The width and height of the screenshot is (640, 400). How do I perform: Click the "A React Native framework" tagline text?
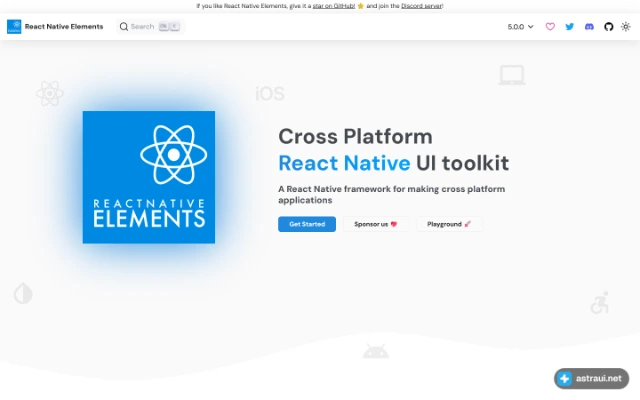coord(391,194)
